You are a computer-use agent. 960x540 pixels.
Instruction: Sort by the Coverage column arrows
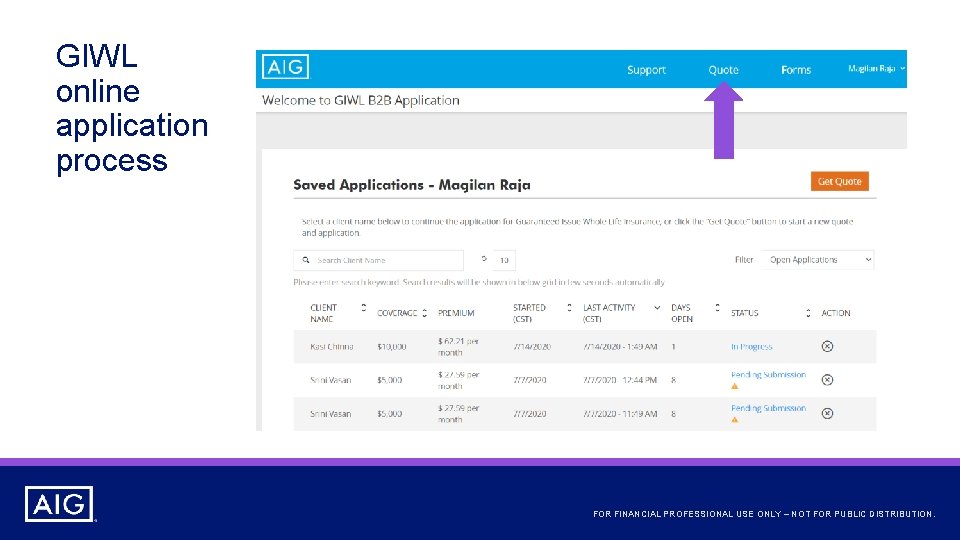pos(424,313)
